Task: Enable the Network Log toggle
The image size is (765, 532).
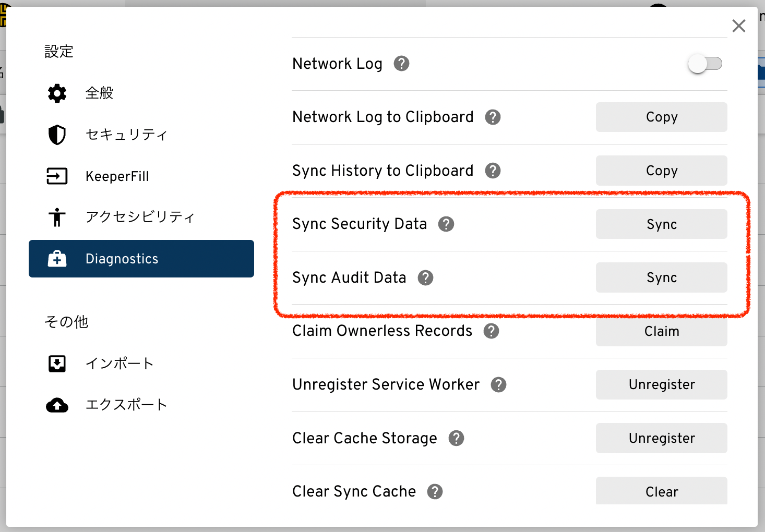Action: 705,64
